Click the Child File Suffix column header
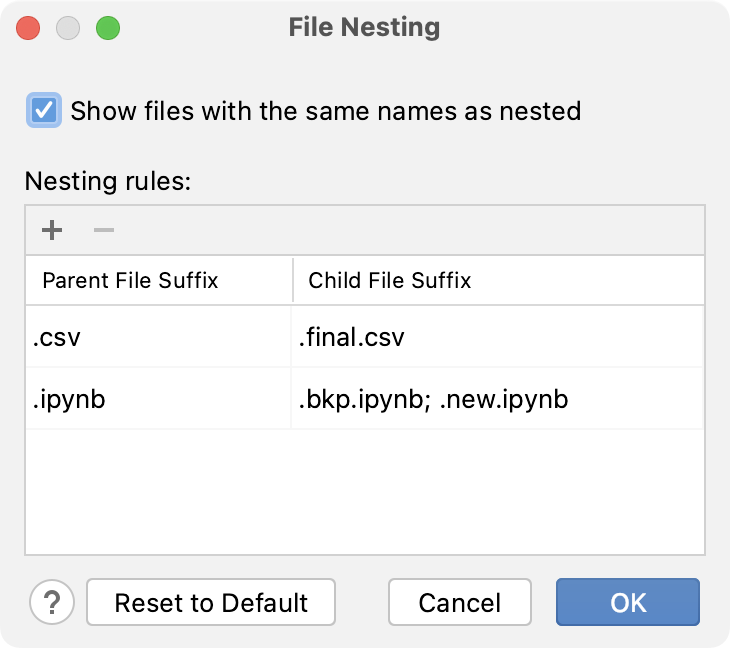This screenshot has width=730, height=648. [390, 281]
